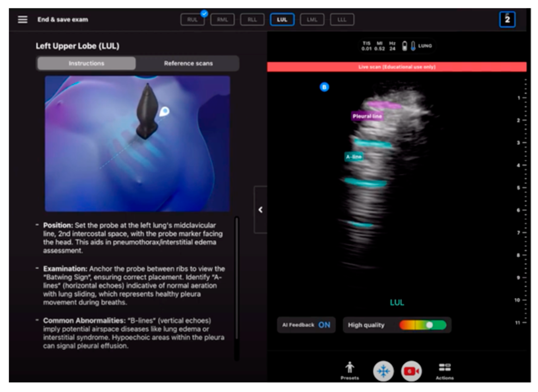Click the location pin on the probe image
This screenshot has height=392, width=538.
point(164,111)
